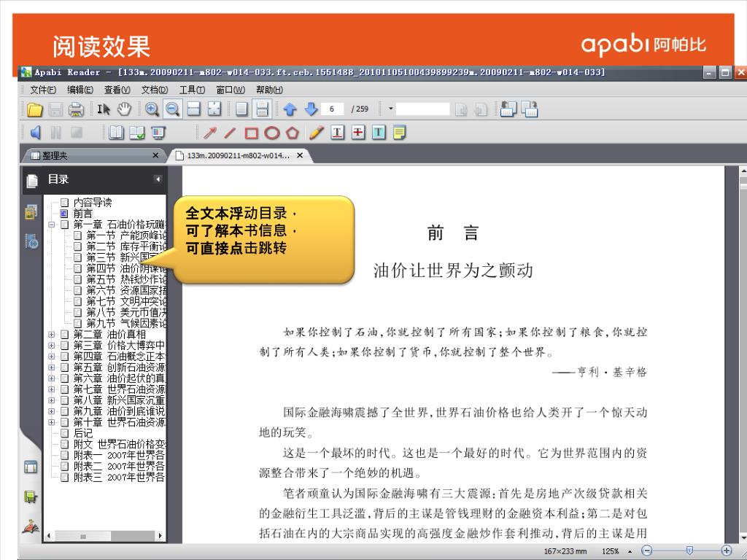Viewport: 747px width, 560px height.
Task: Open a file with the folder icon
Action: (x=35, y=109)
